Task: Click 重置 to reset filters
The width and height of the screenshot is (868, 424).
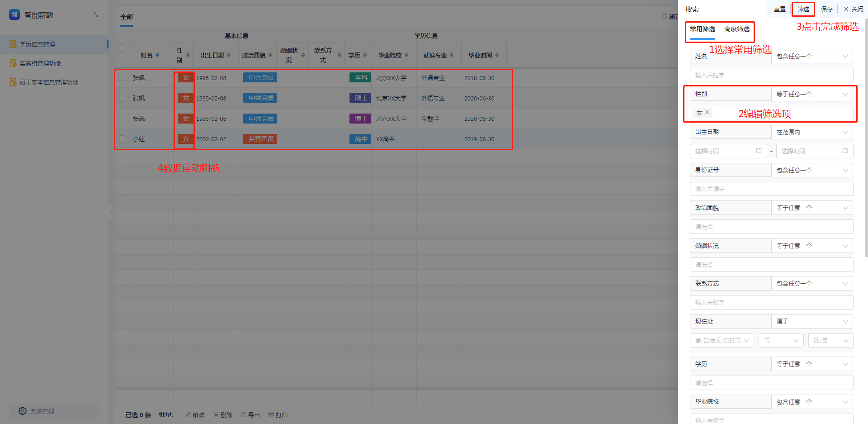Action: click(x=780, y=9)
